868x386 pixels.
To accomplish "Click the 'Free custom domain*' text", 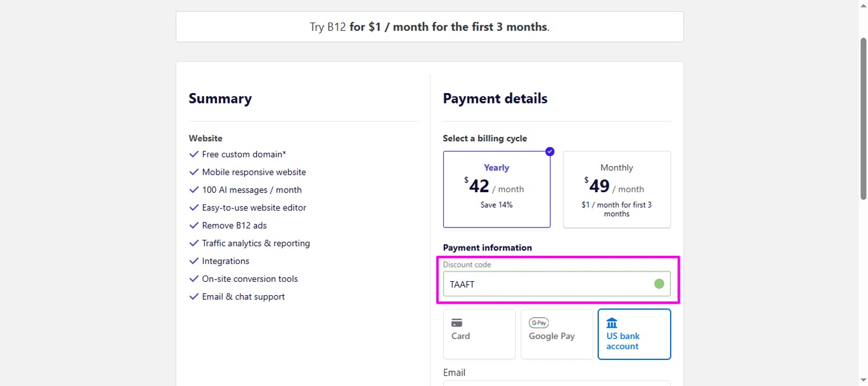I will tap(244, 155).
